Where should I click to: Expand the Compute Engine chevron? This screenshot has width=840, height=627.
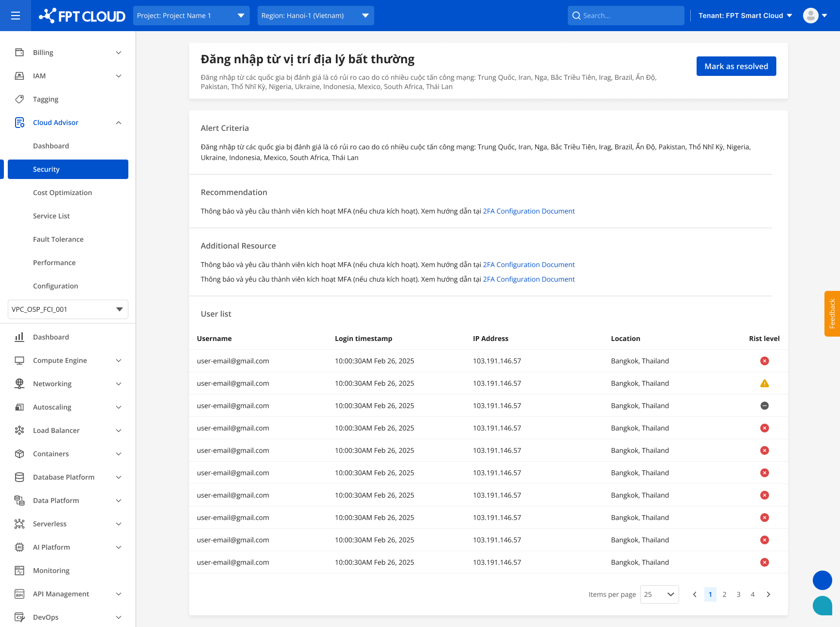point(119,360)
